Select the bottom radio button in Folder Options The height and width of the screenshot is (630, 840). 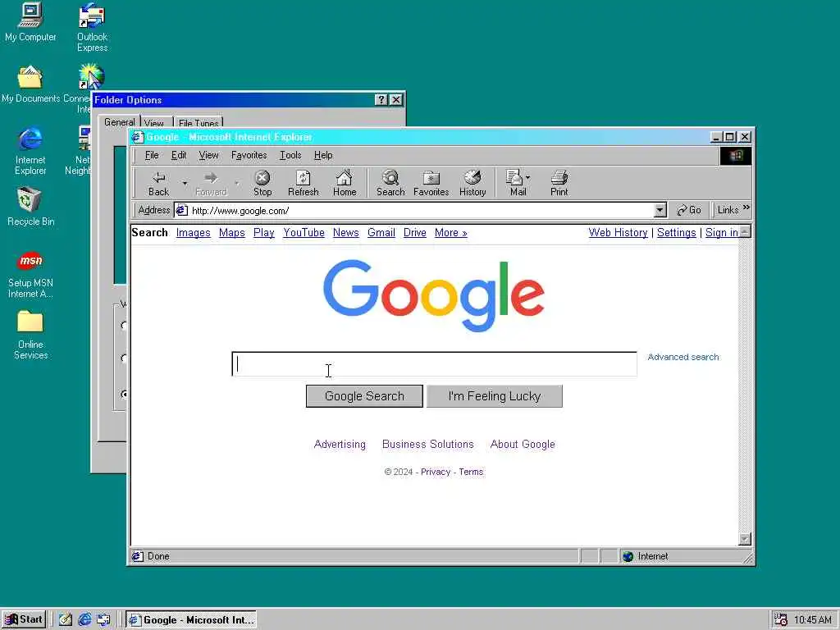(x=125, y=395)
